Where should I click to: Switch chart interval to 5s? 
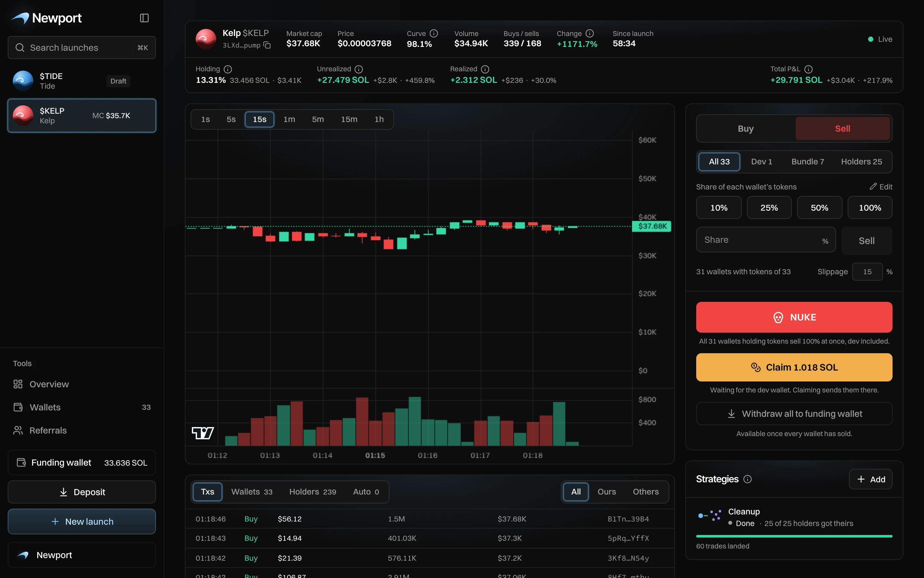tap(231, 119)
